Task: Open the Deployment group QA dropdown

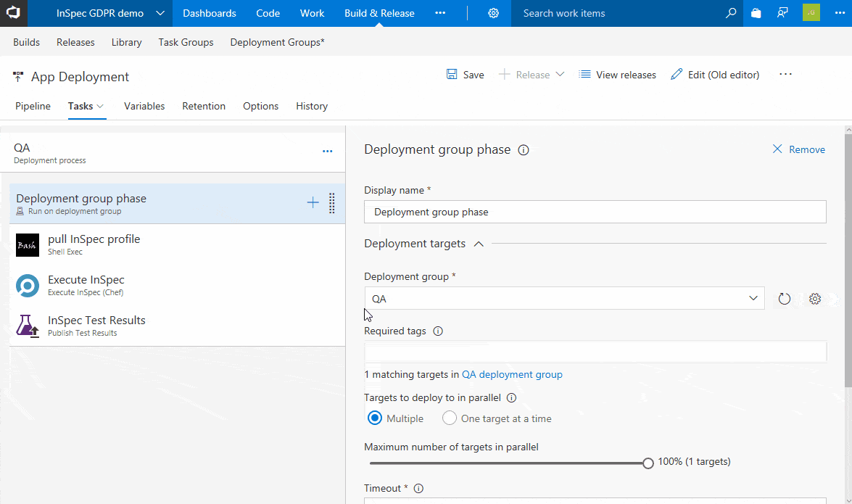Action: [x=563, y=299]
